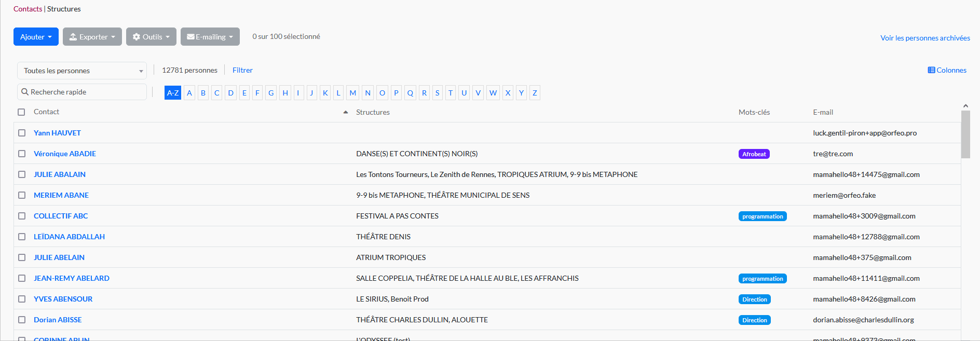Open the Ajouter dropdown
Image resolution: width=980 pixels, height=341 pixels.
click(x=36, y=37)
